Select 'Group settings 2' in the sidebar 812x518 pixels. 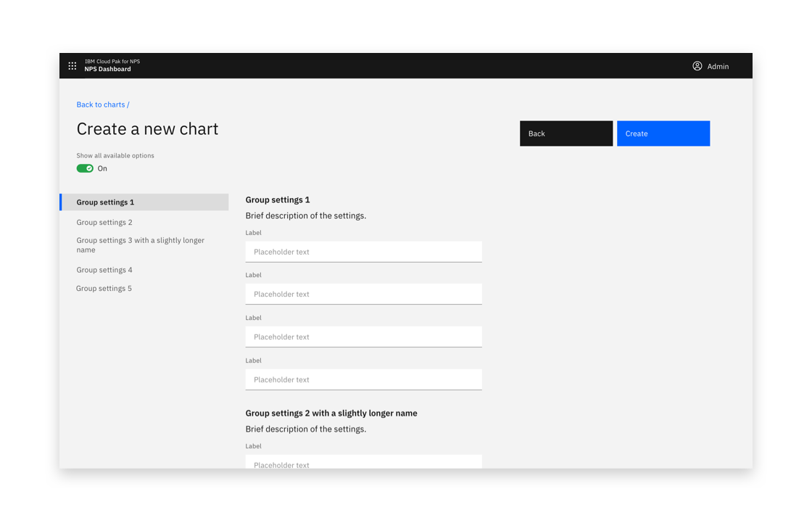pyautogui.click(x=104, y=222)
